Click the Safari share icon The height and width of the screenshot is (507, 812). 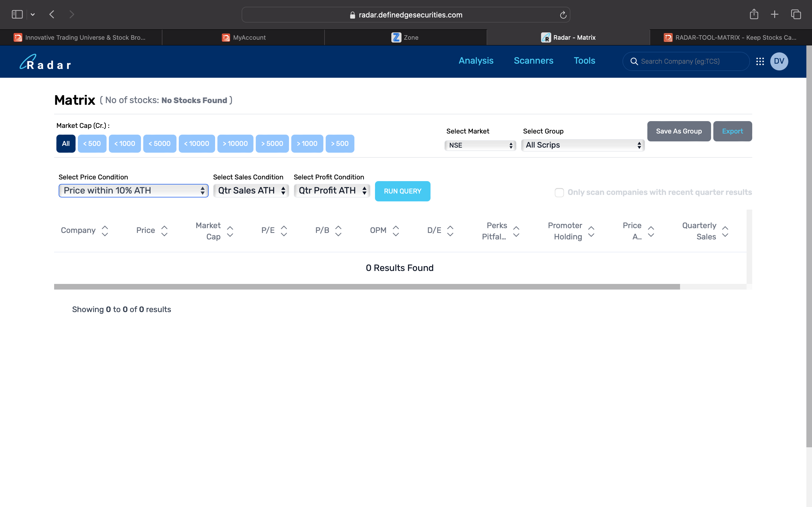[754, 14]
